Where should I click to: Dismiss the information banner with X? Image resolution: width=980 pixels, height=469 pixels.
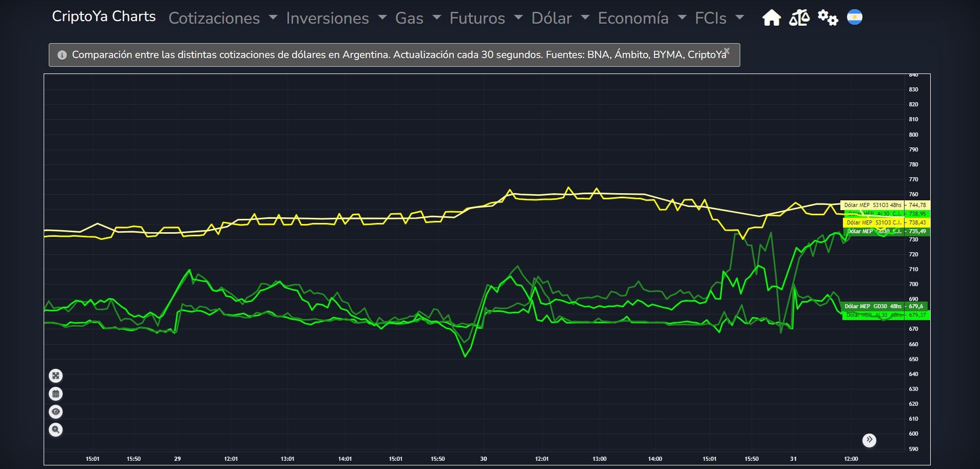[726, 51]
